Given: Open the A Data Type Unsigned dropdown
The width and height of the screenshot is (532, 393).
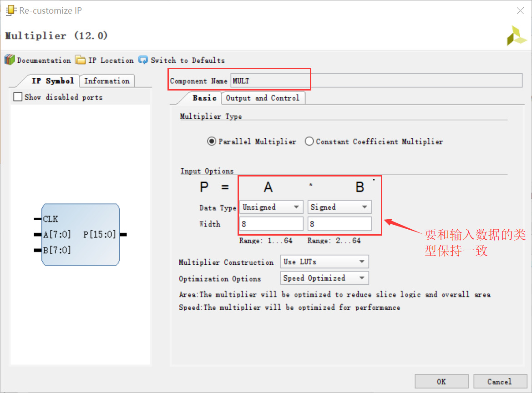Looking at the screenshot, I should 271,207.
